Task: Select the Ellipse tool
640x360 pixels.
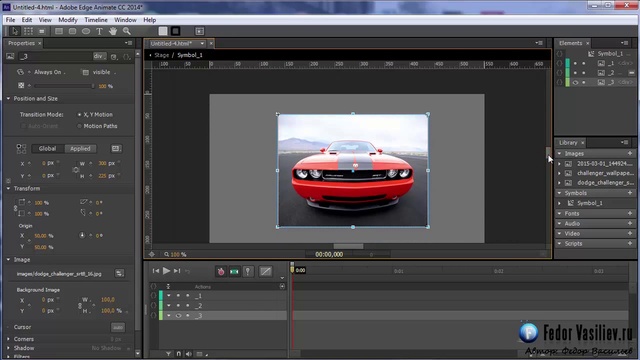Action: [86, 31]
